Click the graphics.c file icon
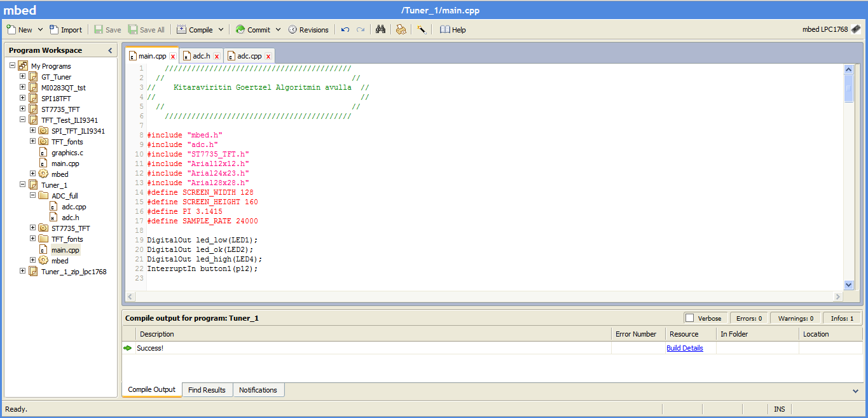 pyautogui.click(x=43, y=153)
